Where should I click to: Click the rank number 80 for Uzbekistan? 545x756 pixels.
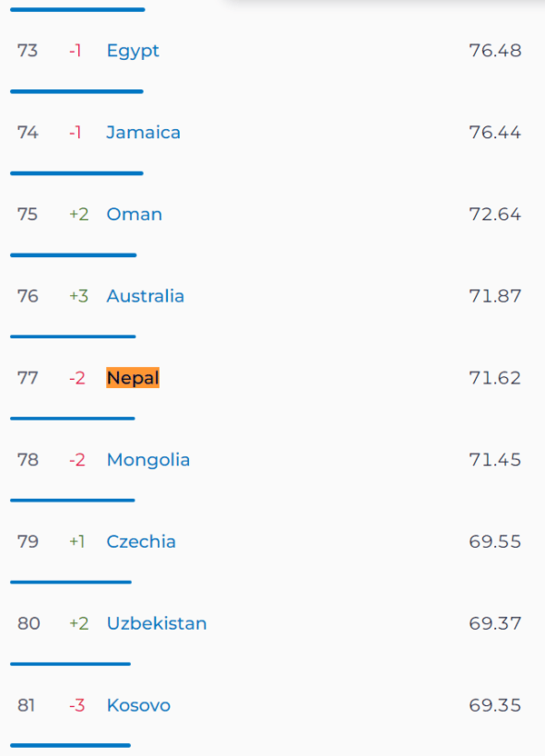(28, 623)
